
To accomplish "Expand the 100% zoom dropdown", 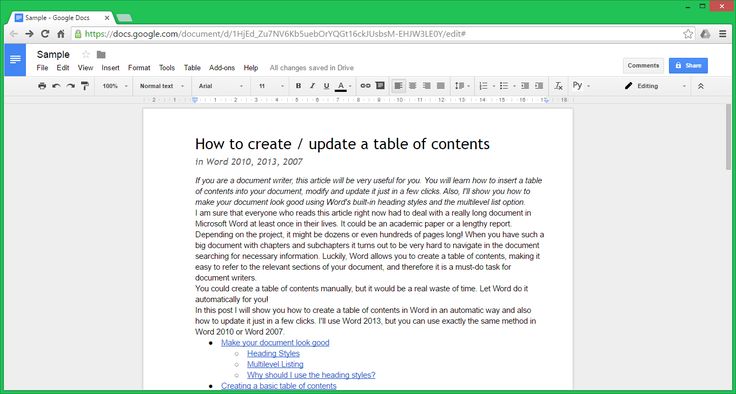I will [x=115, y=86].
